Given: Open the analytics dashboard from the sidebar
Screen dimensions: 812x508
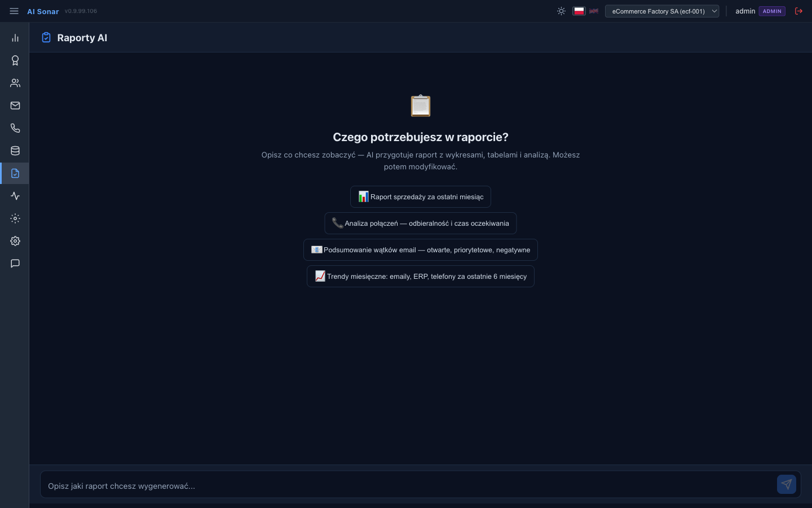Looking at the screenshot, I should 15,38.
